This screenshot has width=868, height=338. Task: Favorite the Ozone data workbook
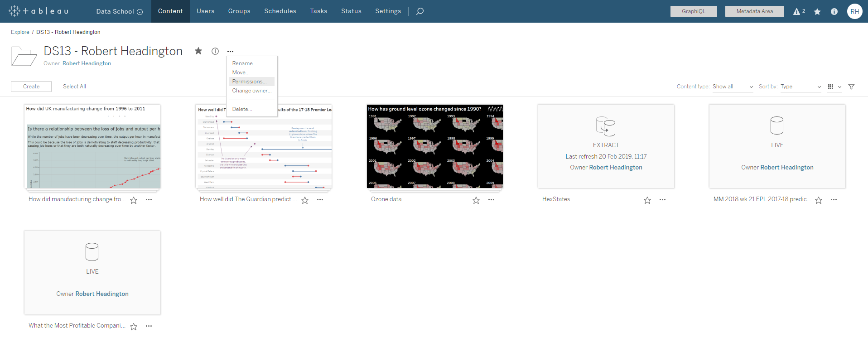click(476, 200)
